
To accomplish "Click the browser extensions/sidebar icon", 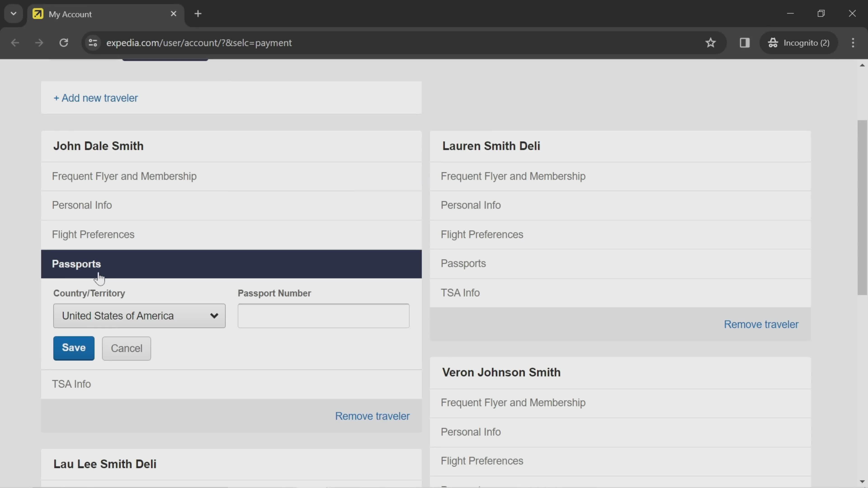I will [745, 42].
